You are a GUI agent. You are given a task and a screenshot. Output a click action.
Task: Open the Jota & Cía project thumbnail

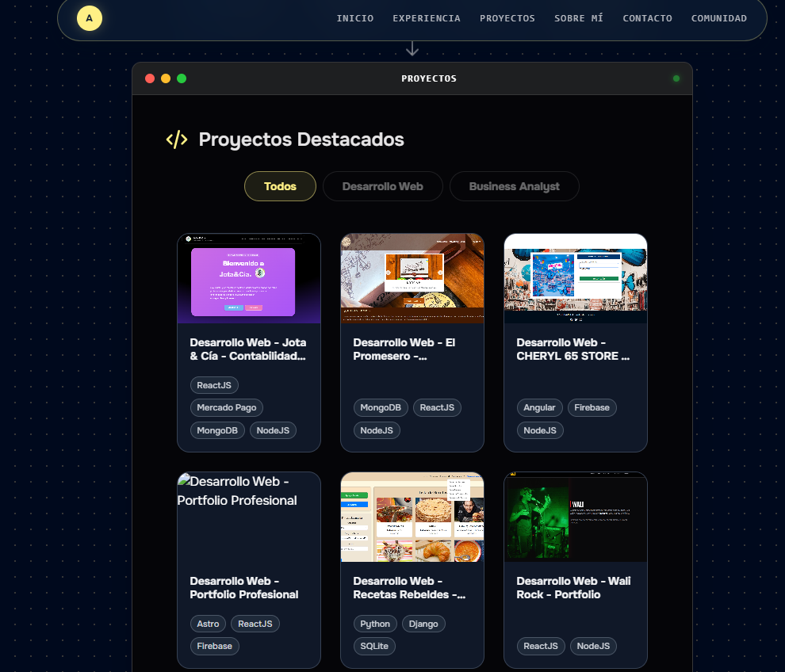pos(249,278)
